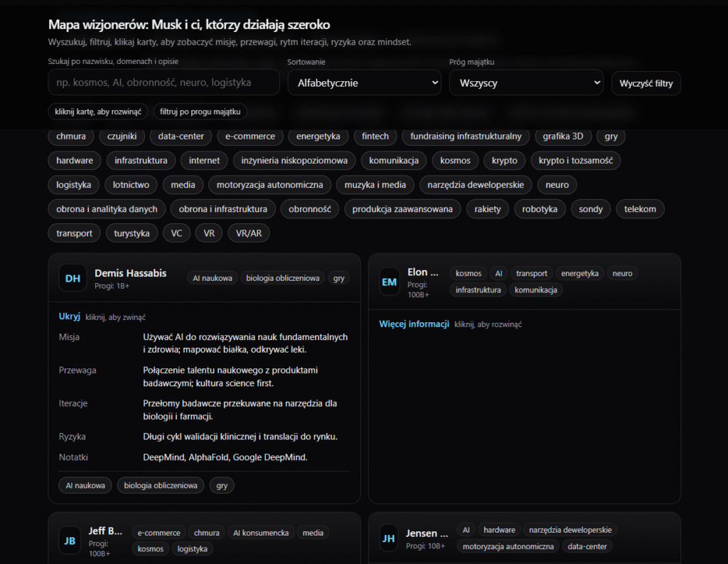Toggle the czujniki filter tag
728x564 pixels.
click(x=122, y=136)
